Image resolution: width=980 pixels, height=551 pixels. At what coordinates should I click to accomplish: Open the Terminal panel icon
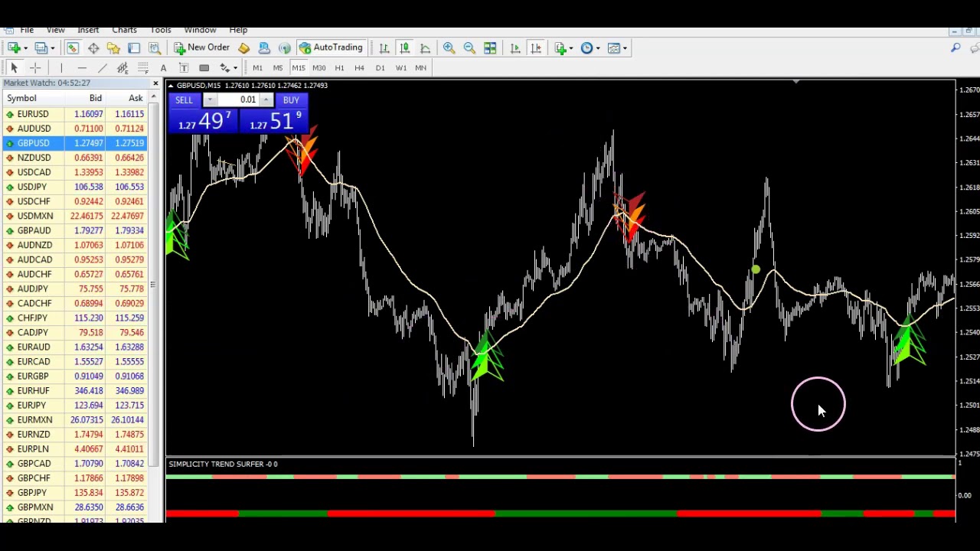pos(134,48)
